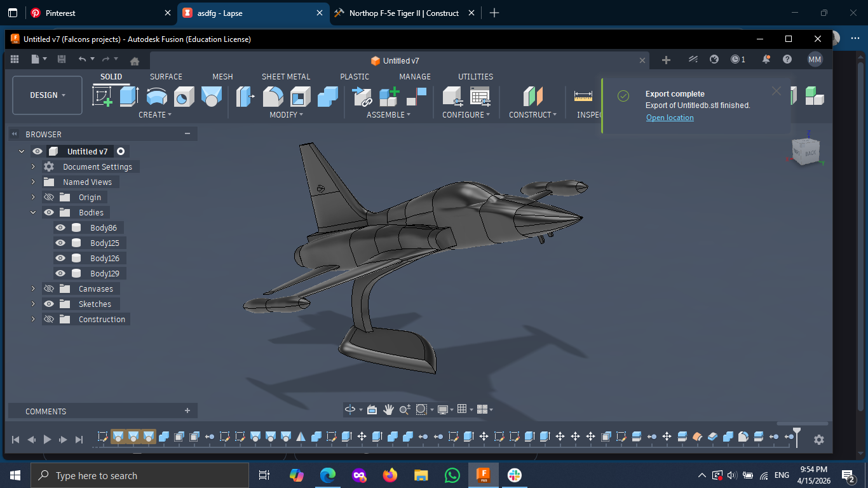
Task: Open the Data Panel grid icon
Action: [15, 59]
